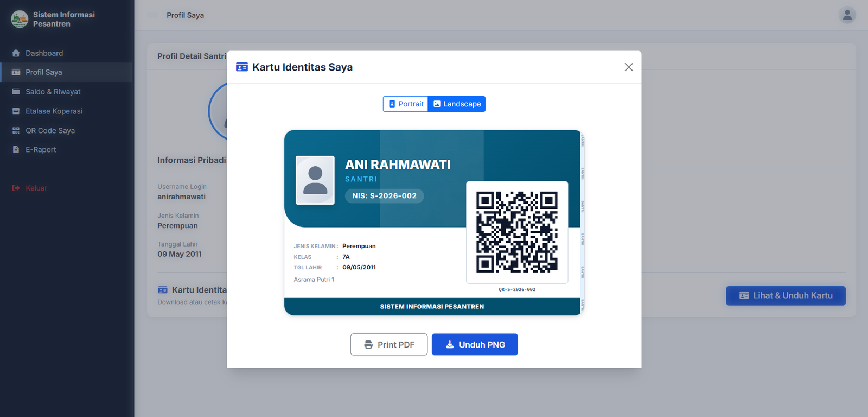
Task: Click the Lihat & Unduh Kartu button
Action: (x=786, y=296)
